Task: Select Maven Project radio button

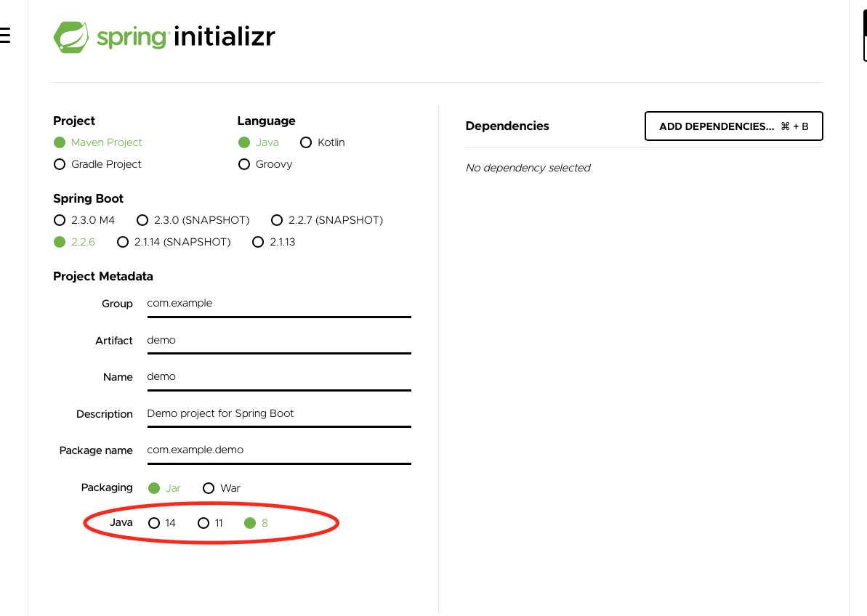Action: pyautogui.click(x=60, y=142)
